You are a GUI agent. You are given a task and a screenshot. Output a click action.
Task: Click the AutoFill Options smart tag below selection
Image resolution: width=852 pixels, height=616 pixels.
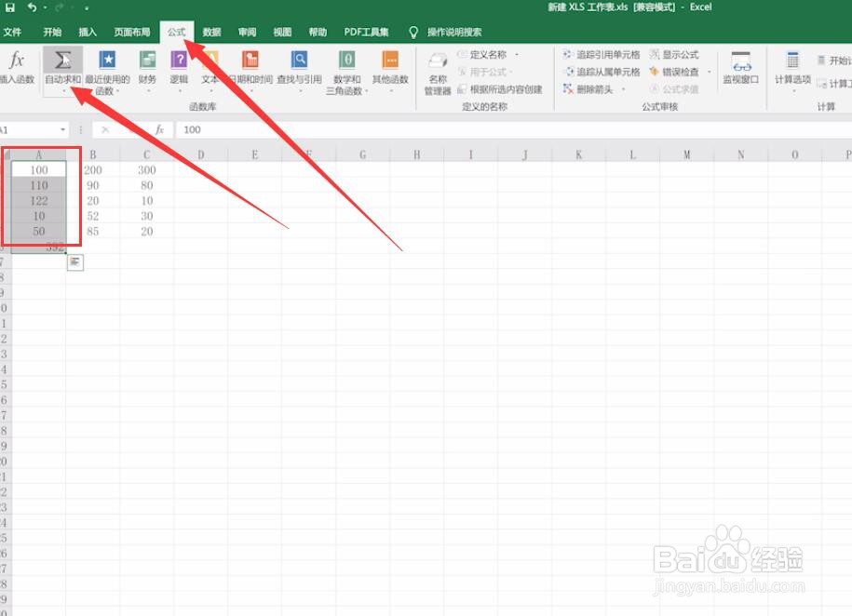tap(74, 262)
